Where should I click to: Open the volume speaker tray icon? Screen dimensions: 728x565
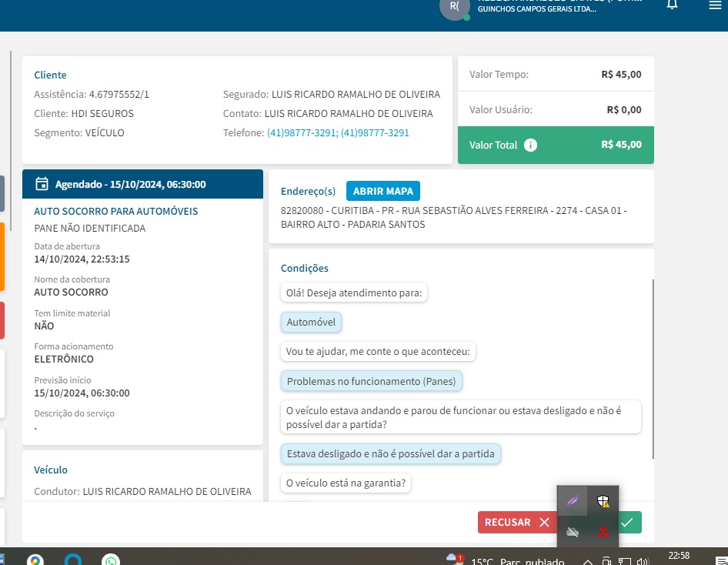643,561
